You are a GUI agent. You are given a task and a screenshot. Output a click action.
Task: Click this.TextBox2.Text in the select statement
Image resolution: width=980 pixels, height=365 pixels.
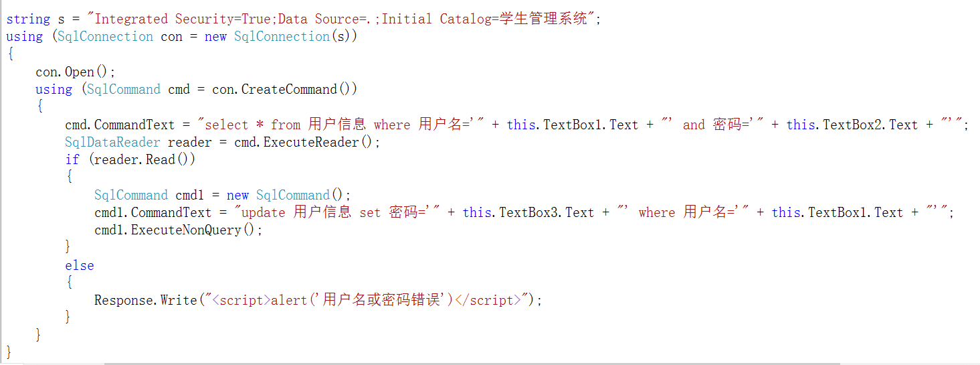tap(852, 125)
